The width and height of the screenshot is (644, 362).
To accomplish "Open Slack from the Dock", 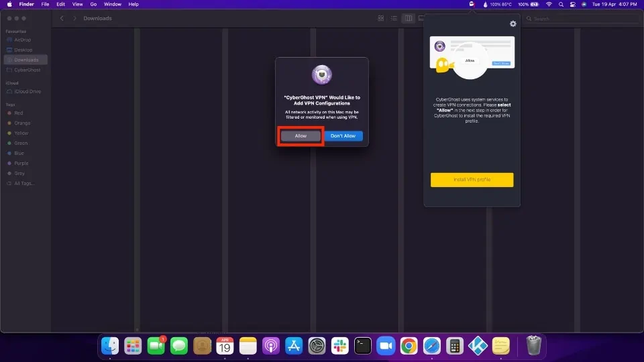I will pyautogui.click(x=340, y=346).
